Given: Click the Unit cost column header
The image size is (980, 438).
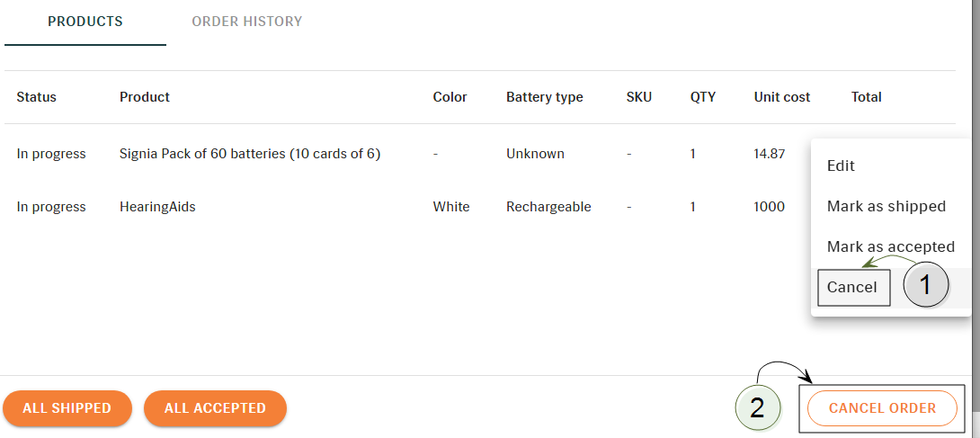Looking at the screenshot, I should click(782, 97).
